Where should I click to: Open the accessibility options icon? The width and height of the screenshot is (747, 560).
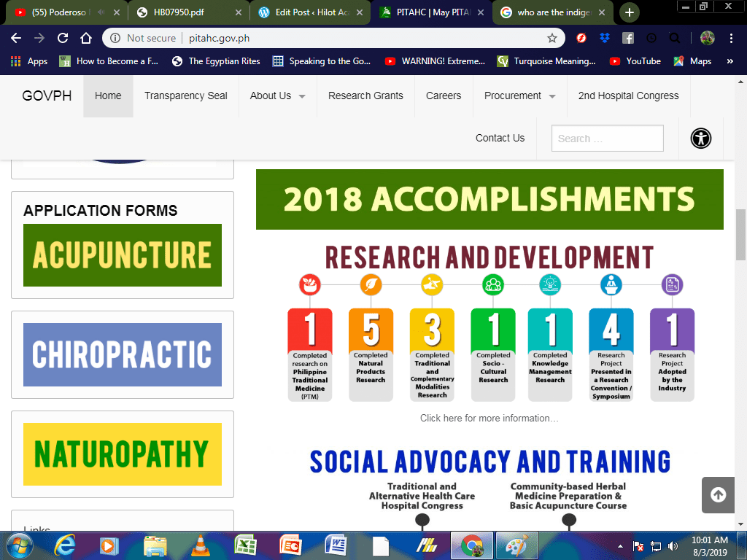(x=701, y=139)
